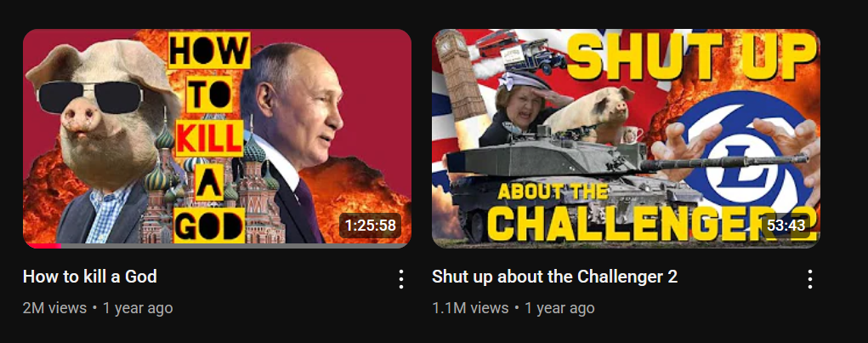This screenshot has width=868, height=343.
Task: Open the How to kill a God title link
Action: point(89,276)
